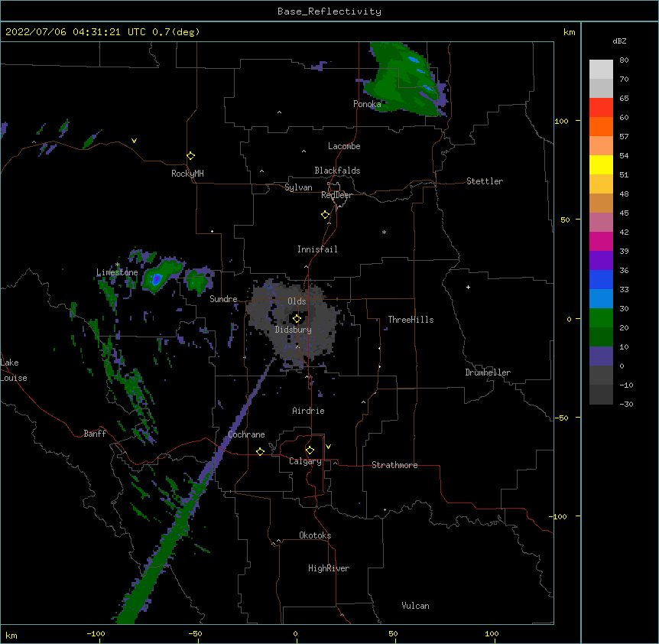Select the lightest gray swatch atop legend
Image resolution: width=659 pixels, height=644 pixels.
pos(601,70)
